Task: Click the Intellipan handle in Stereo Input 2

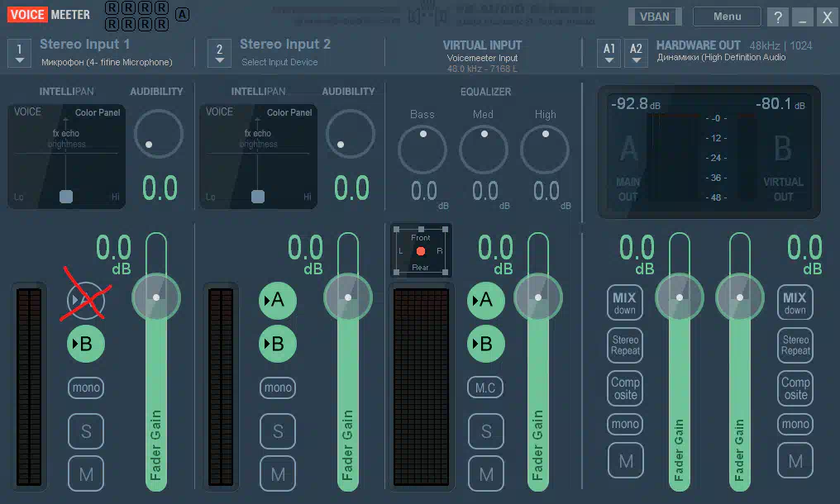Action: (258, 197)
